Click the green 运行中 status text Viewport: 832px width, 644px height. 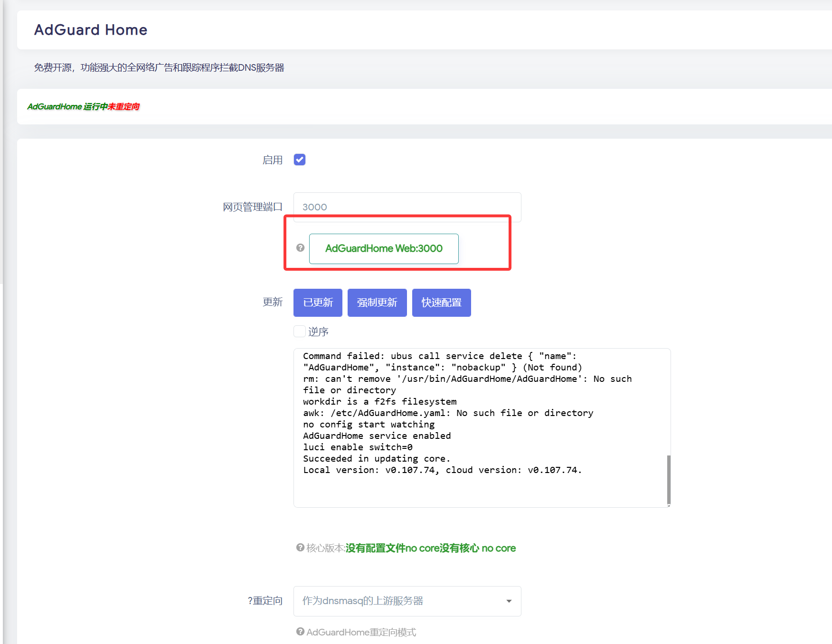tap(95, 106)
